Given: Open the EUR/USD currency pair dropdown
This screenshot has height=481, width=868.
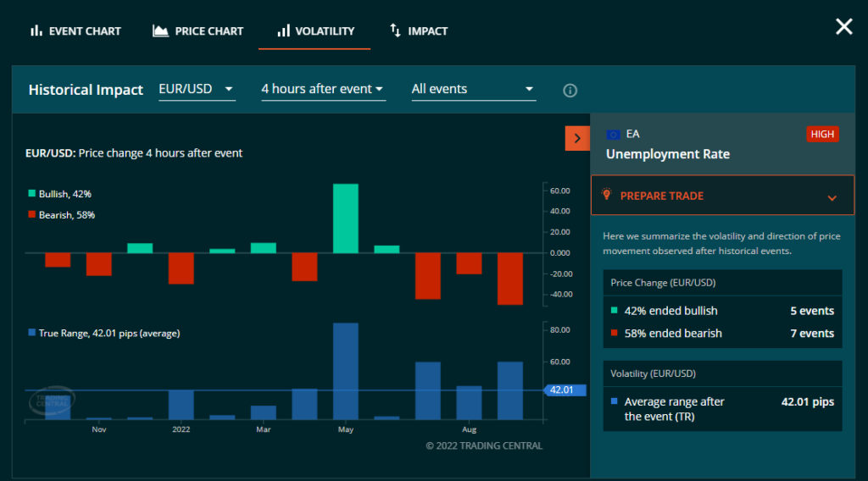Looking at the screenshot, I should [197, 89].
